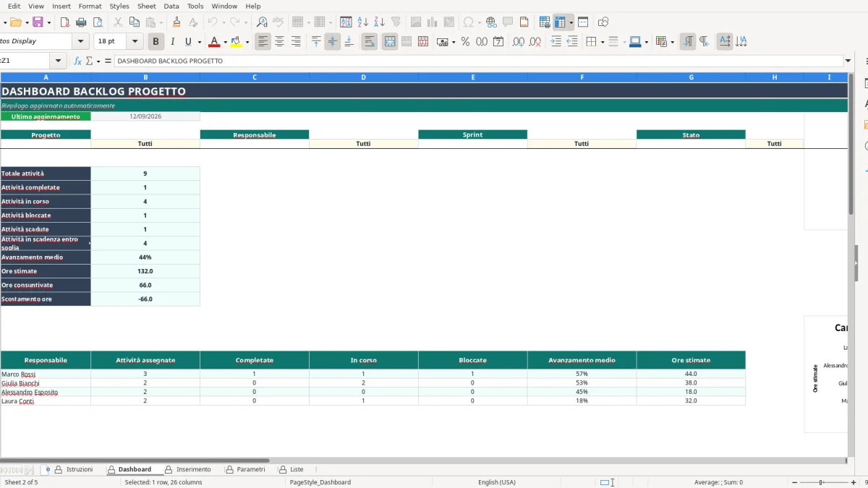The height and width of the screenshot is (488, 868).
Task: Apply the yellow background highlight color
Action: tap(236, 42)
